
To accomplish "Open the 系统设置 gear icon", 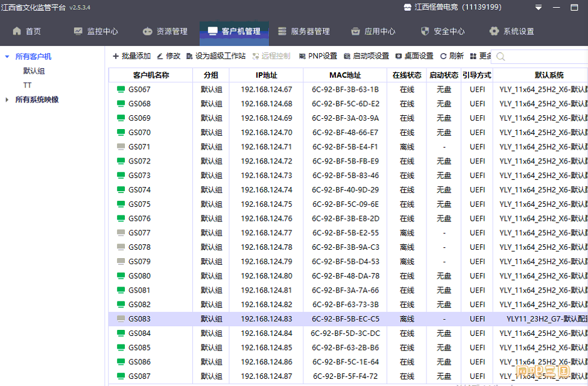I will (x=495, y=31).
